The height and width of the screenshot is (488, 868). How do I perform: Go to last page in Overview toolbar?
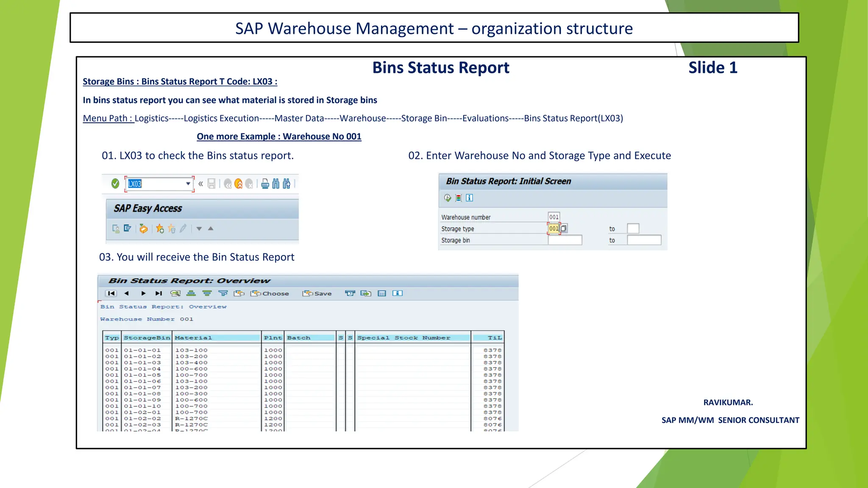point(159,293)
